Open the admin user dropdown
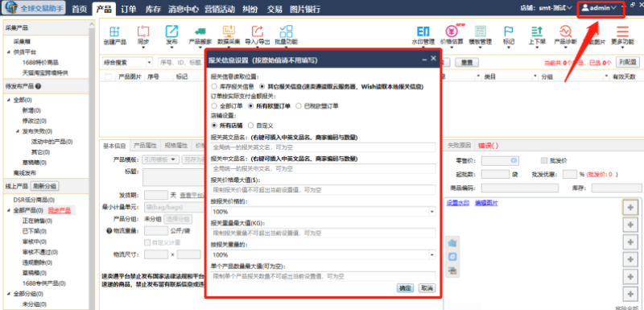Image resolution: width=644 pixels, height=310 pixels. [x=599, y=8]
